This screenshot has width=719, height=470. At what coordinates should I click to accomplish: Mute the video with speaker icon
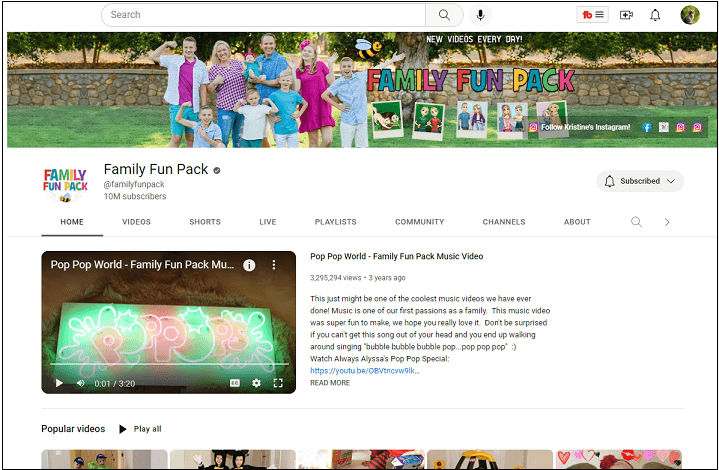coord(81,383)
